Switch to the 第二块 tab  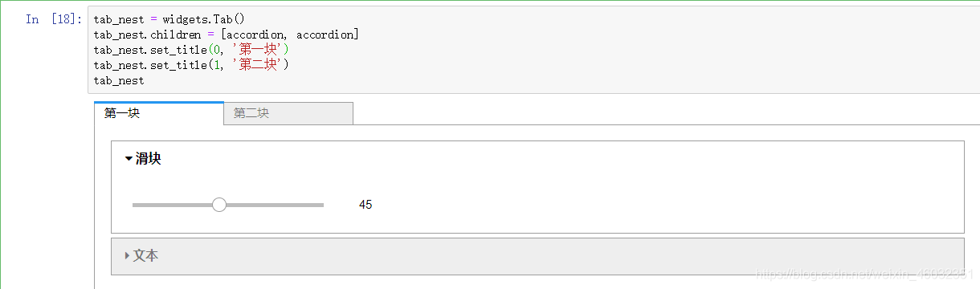288,113
